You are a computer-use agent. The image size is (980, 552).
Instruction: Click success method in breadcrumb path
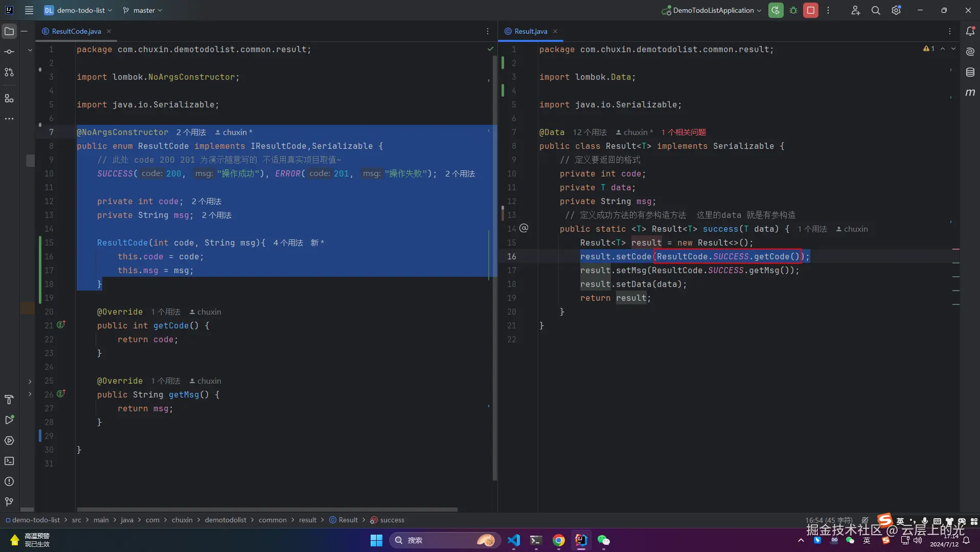[x=387, y=520]
